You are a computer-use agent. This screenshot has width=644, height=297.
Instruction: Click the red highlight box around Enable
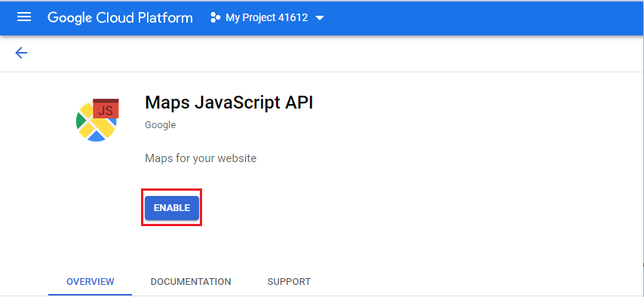click(x=172, y=207)
